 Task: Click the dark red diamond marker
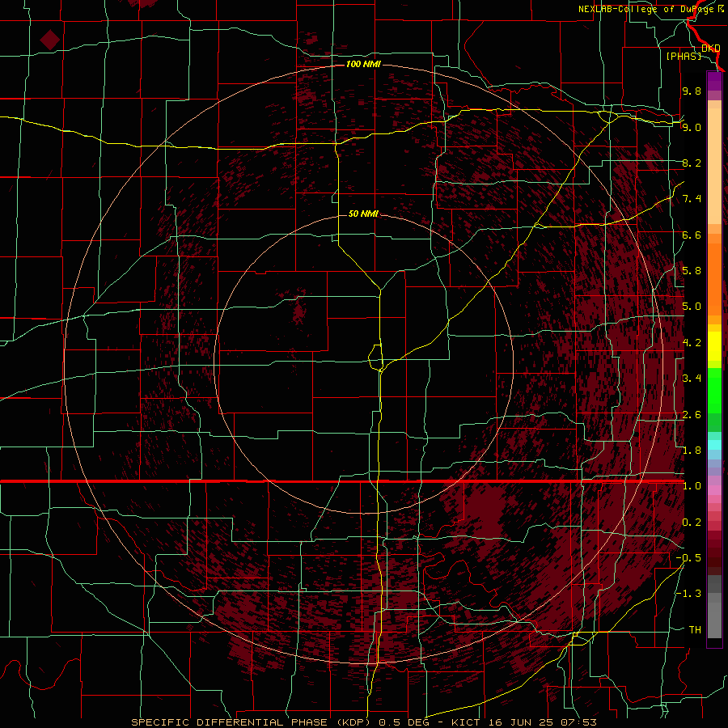[49, 40]
